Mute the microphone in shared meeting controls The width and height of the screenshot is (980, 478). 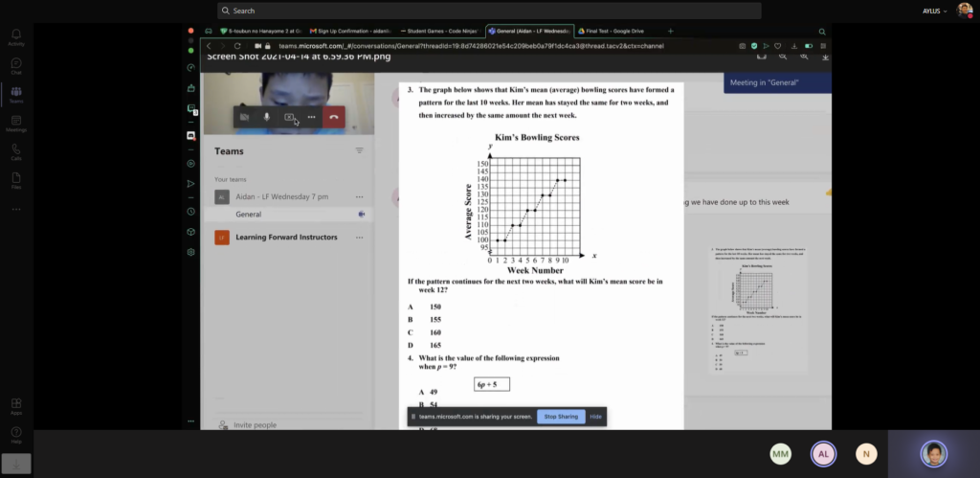click(267, 117)
